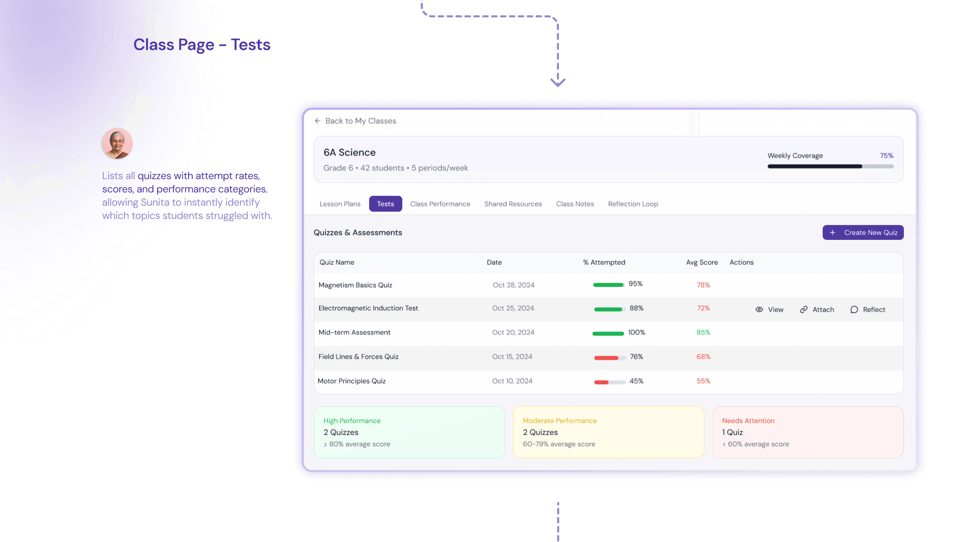980x542 pixels.
Task: Click the speech bubble Reflect icon
Action: click(854, 309)
